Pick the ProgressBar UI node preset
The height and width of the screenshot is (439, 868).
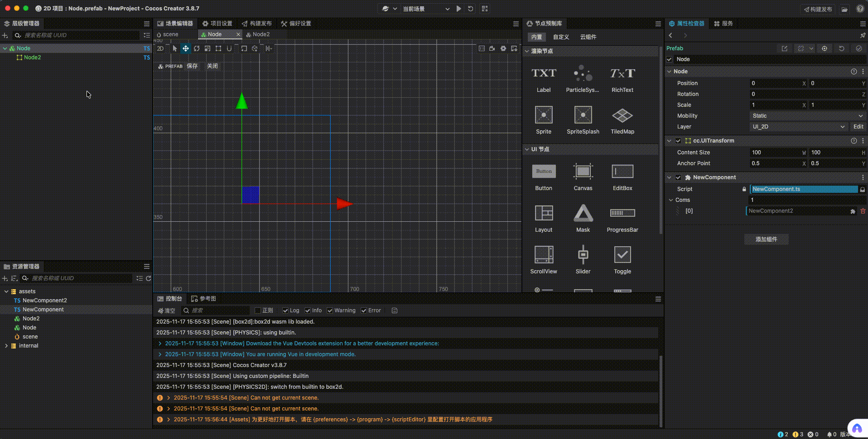622,219
